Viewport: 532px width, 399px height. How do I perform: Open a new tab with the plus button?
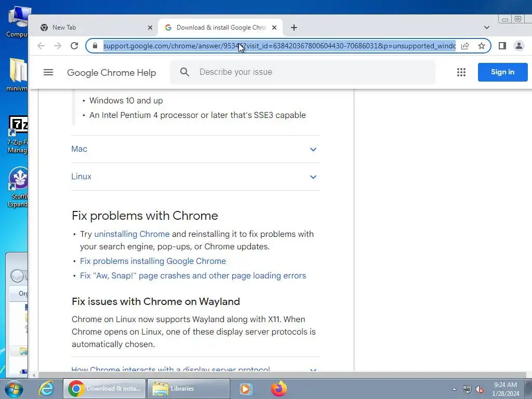(294, 28)
